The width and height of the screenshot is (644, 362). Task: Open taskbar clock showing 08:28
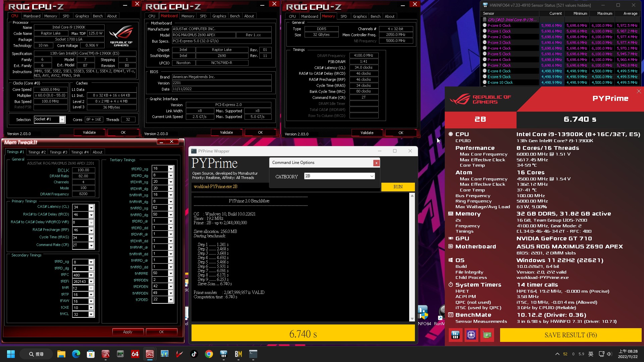628,354
